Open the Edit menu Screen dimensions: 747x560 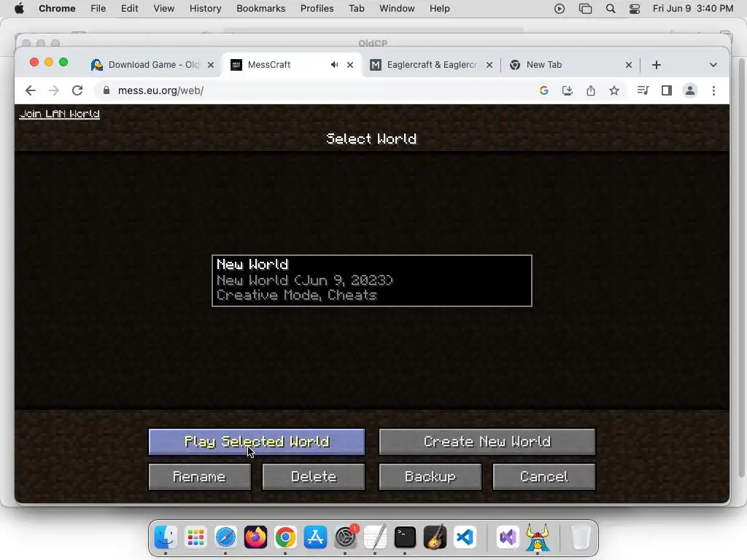coord(129,9)
